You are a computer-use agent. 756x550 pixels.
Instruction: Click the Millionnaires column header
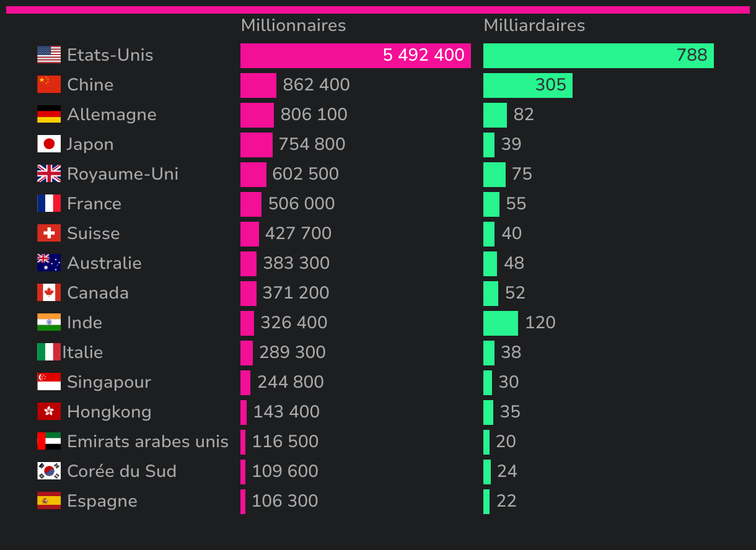pyautogui.click(x=293, y=25)
